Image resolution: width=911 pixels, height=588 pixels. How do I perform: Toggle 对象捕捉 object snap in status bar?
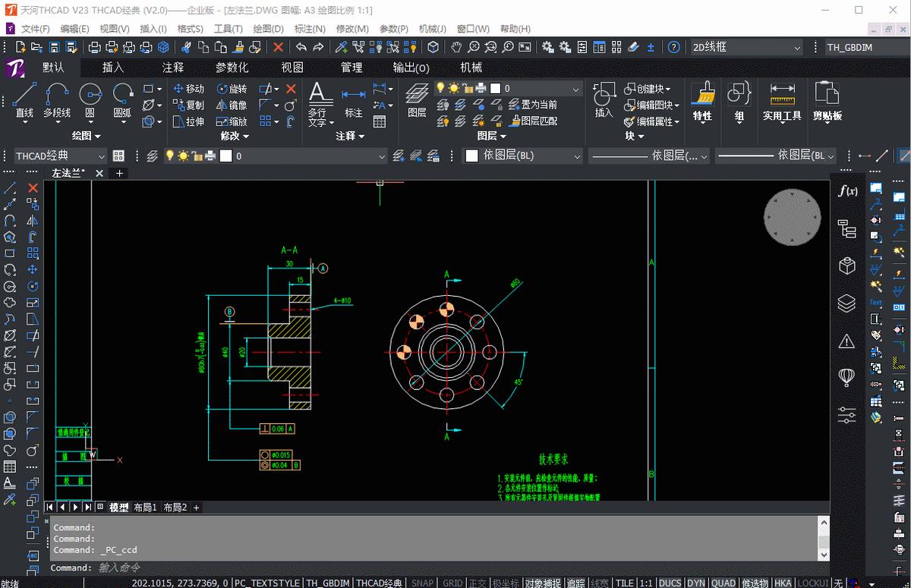coord(543,583)
